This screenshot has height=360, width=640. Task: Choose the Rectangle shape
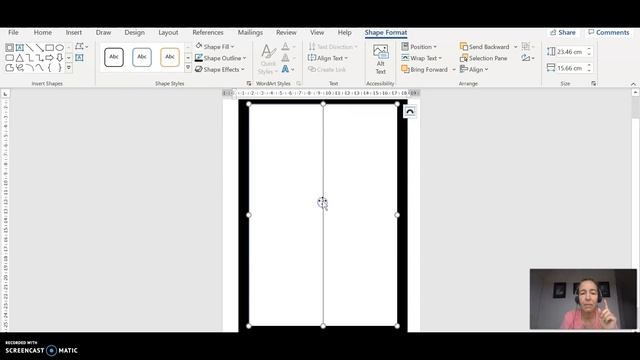49,48
